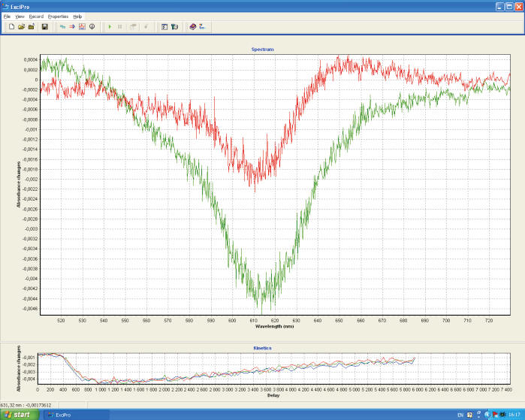The image size is (525, 420).
Task: Click the New file toolbar icon
Action: pos(11,27)
